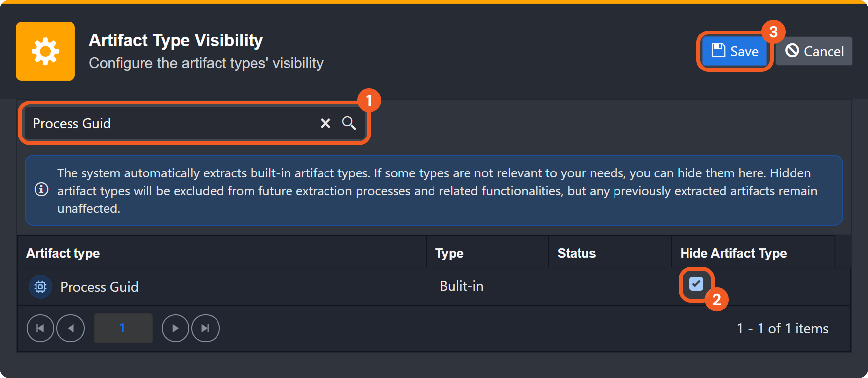868x378 pixels.
Task: Clear the search field text
Action: point(325,123)
